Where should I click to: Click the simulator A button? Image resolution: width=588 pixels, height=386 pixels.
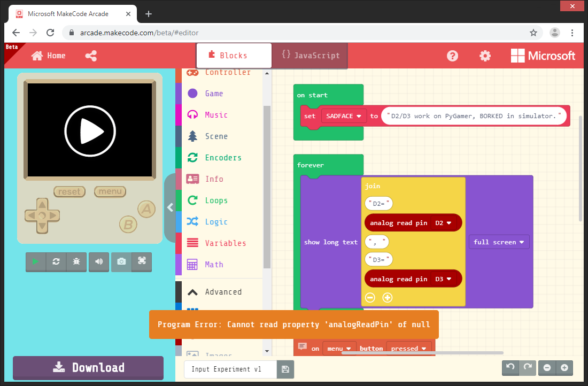(x=146, y=210)
